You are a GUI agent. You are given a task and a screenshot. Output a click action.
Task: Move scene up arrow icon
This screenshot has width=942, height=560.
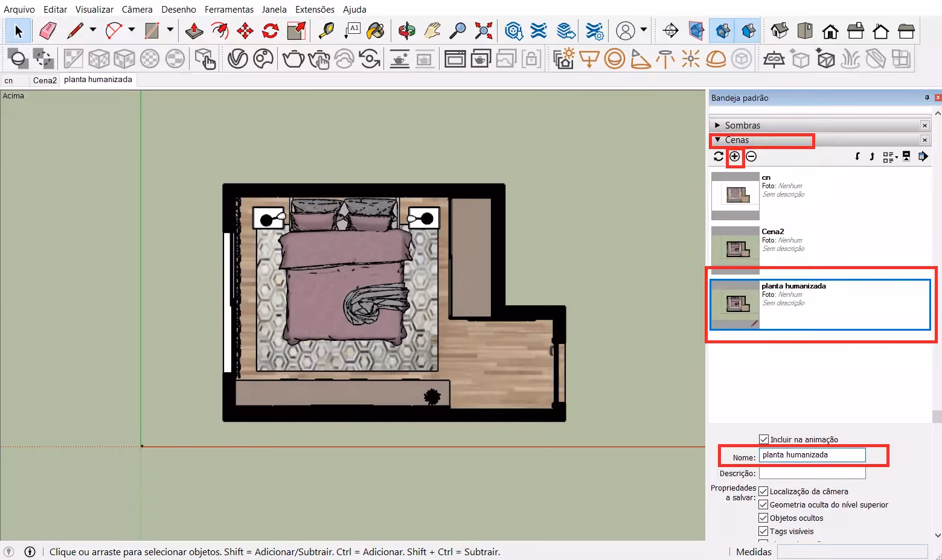point(872,156)
